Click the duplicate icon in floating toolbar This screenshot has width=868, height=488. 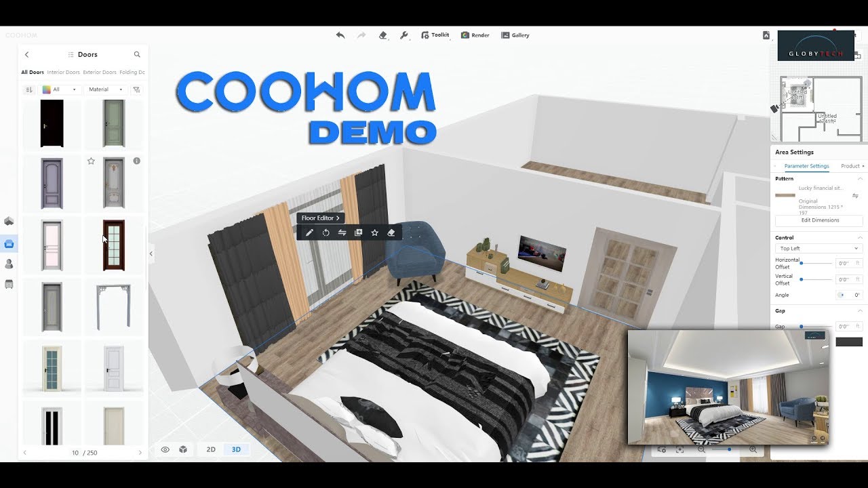tap(358, 232)
